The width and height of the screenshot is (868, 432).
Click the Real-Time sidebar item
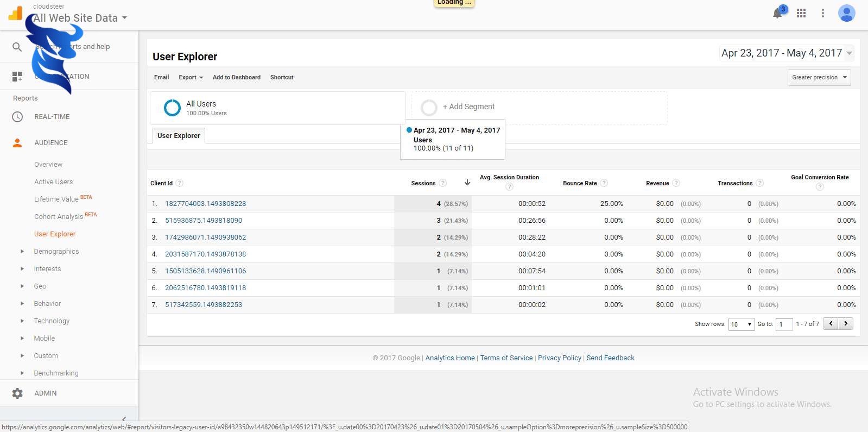52,117
